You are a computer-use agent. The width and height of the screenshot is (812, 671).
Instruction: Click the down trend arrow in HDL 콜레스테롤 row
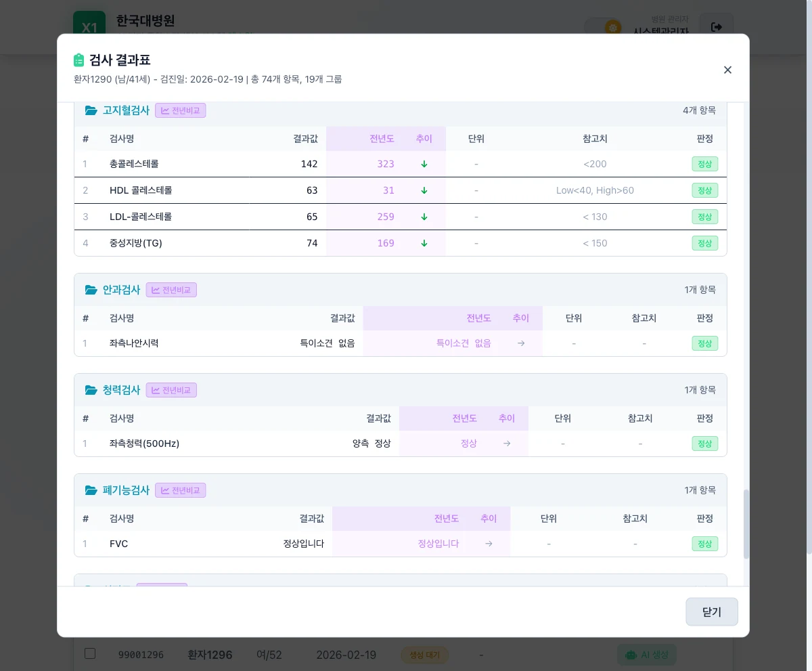pos(424,190)
